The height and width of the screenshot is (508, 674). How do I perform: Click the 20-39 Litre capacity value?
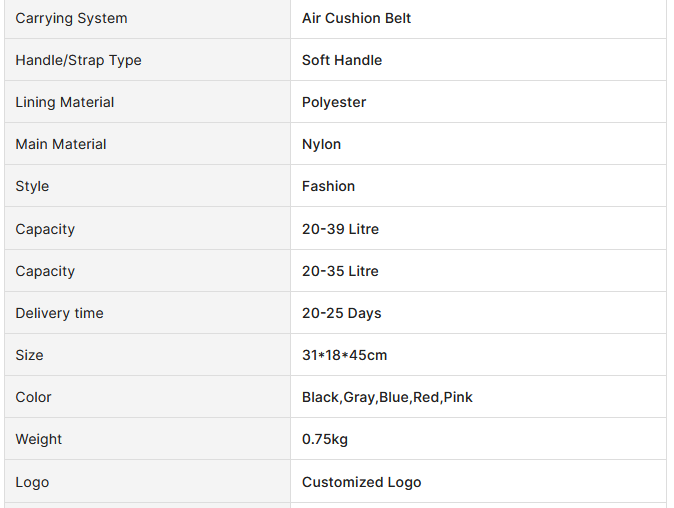(x=340, y=229)
